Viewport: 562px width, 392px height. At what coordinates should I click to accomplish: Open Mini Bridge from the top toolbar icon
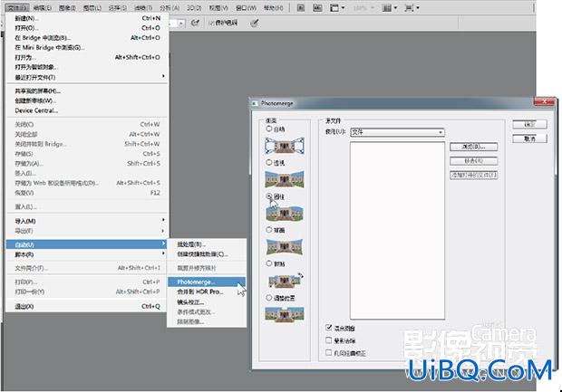tap(317, 8)
